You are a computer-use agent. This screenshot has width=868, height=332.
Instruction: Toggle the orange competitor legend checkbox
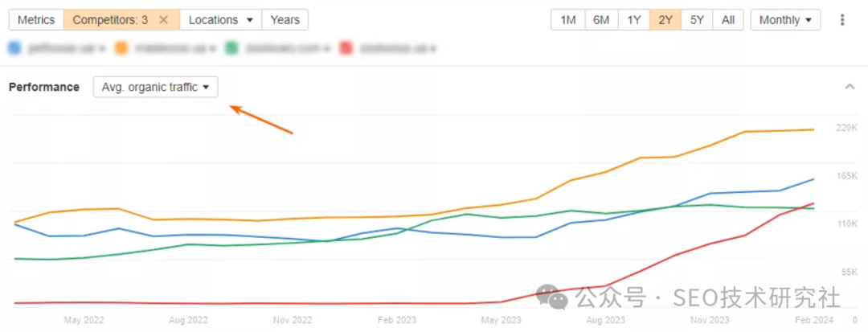pyautogui.click(x=123, y=48)
